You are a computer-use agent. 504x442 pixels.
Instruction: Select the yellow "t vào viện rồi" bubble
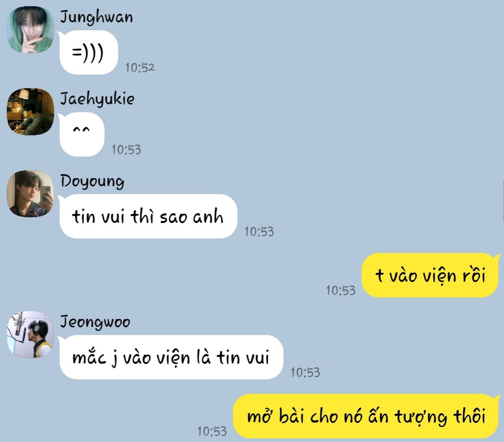430,275
